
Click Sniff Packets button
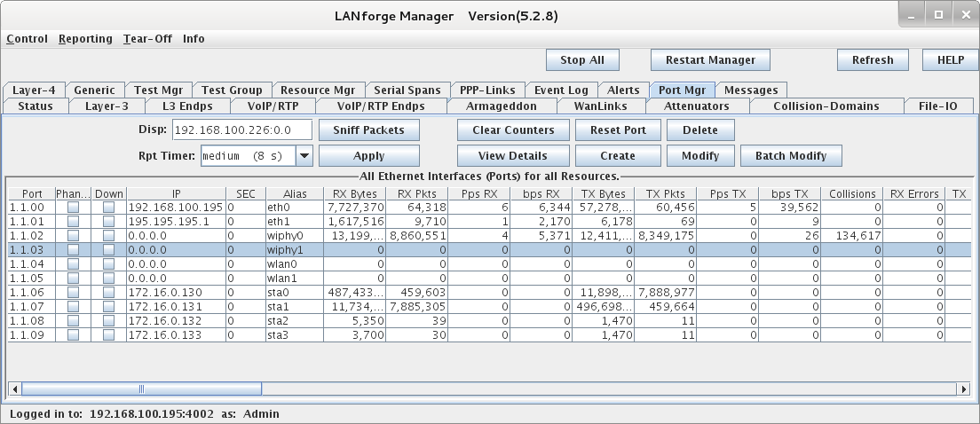click(x=368, y=130)
